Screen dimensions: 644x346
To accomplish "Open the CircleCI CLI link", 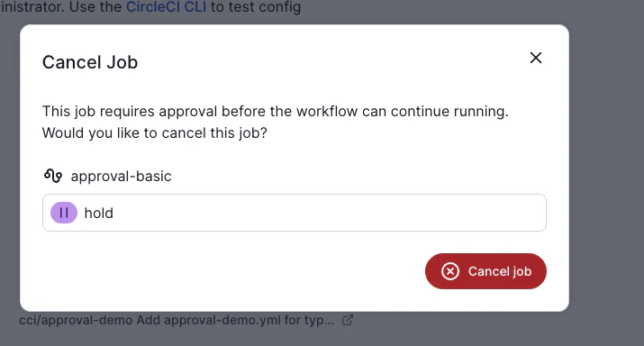I will 167,7.
